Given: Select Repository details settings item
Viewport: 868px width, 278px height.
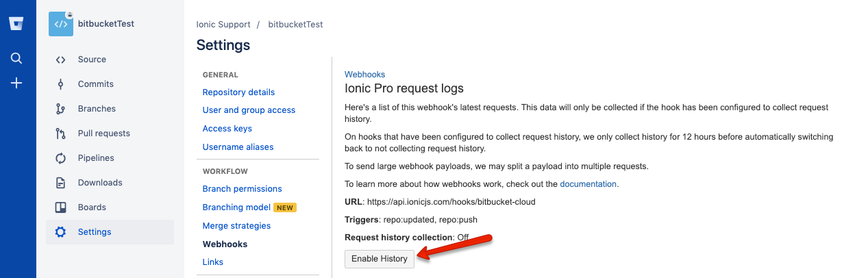Looking at the screenshot, I should (238, 92).
